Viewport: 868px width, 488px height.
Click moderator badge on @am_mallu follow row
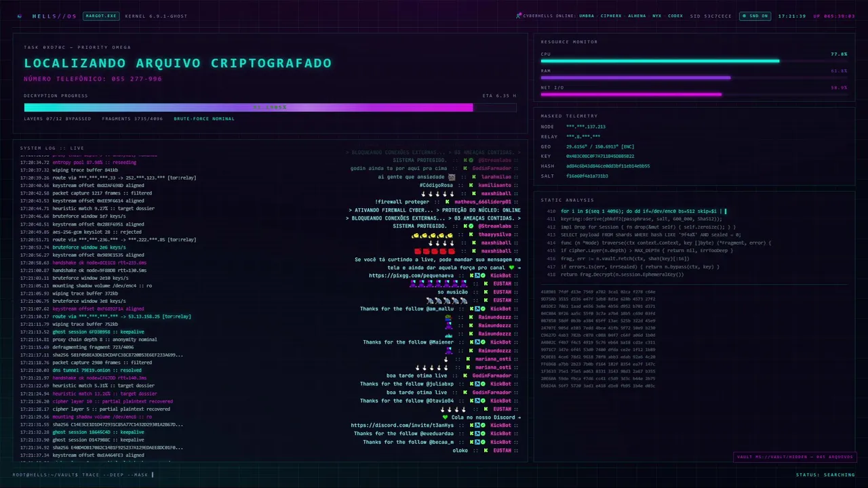pyautogui.click(x=477, y=309)
